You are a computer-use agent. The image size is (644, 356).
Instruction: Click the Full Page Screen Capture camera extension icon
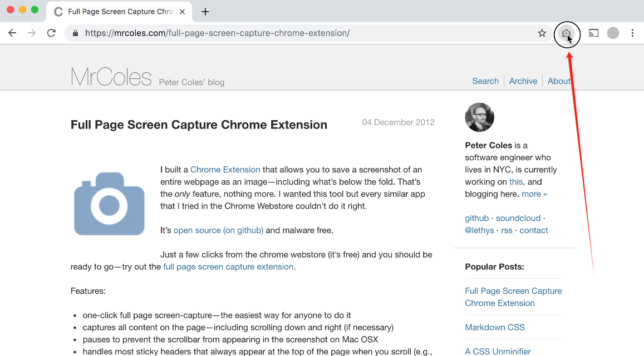click(567, 33)
